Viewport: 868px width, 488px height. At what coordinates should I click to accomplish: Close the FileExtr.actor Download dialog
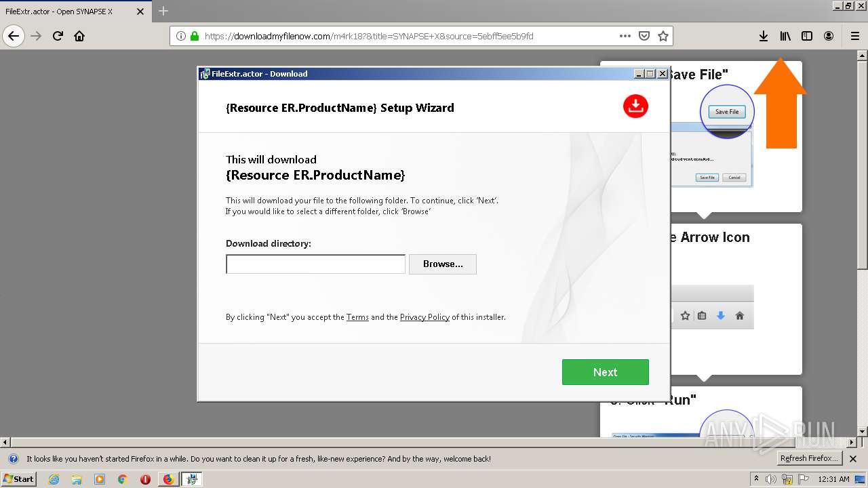(663, 74)
